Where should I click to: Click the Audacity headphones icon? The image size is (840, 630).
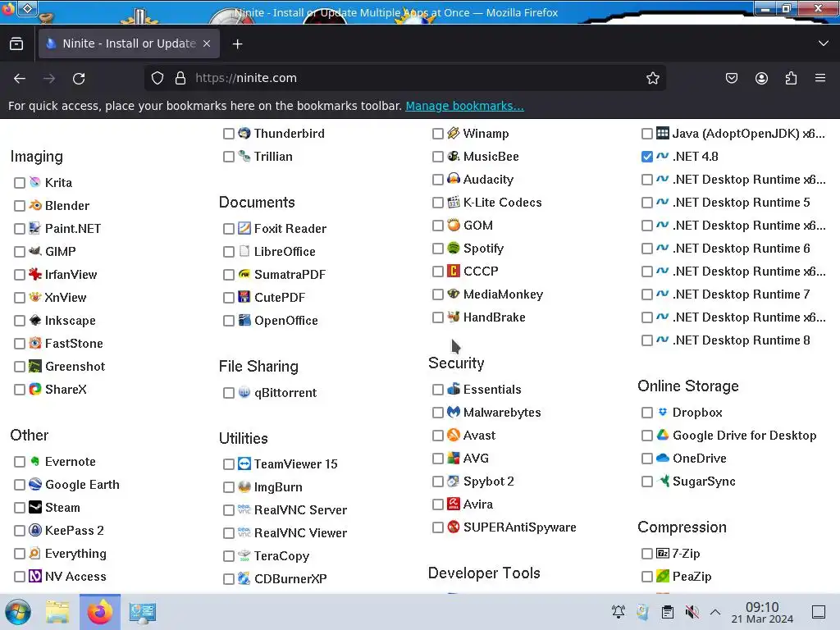[x=454, y=179]
